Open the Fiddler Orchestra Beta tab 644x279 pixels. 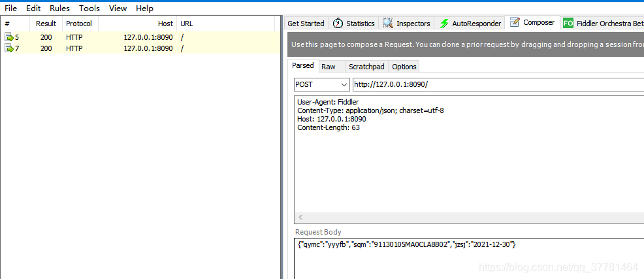(x=602, y=24)
